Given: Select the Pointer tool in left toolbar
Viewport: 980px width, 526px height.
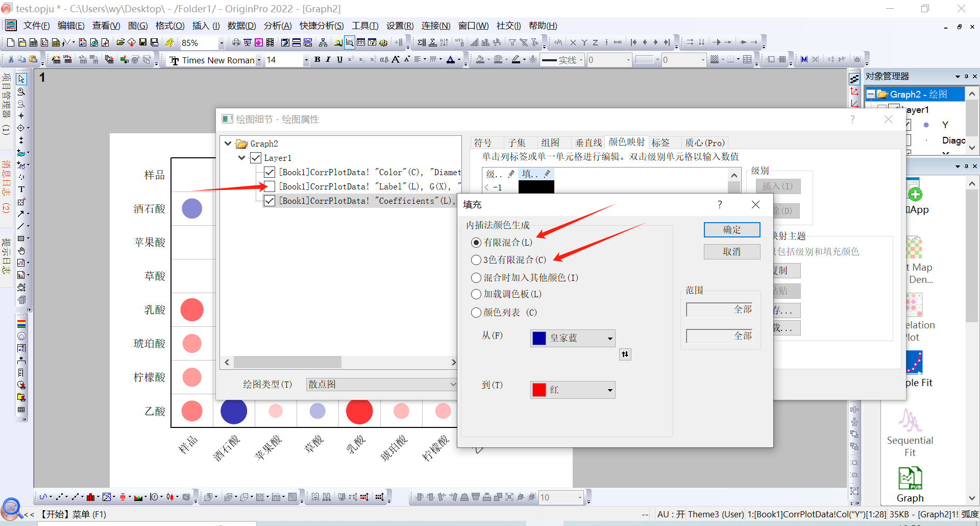Looking at the screenshot, I should [21, 79].
